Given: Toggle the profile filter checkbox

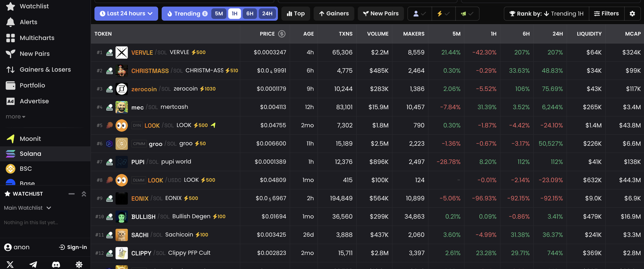Looking at the screenshot, I should point(419,14).
